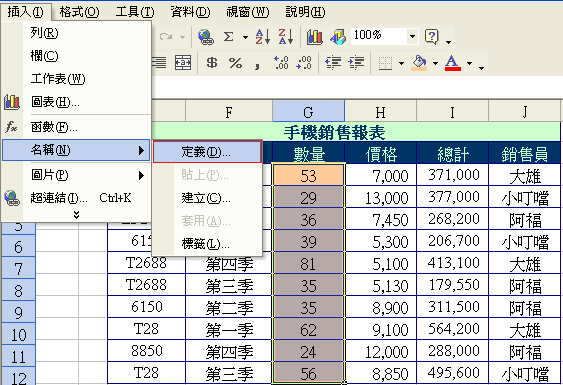Click the 數量 header cell
This screenshot has height=385, width=563.
(x=308, y=153)
